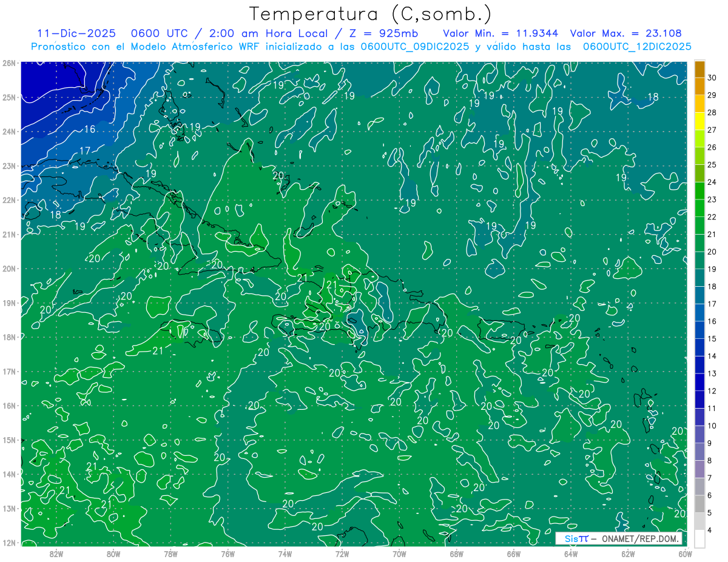Select the date text "11-Dic-2025"

coord(76,33)
